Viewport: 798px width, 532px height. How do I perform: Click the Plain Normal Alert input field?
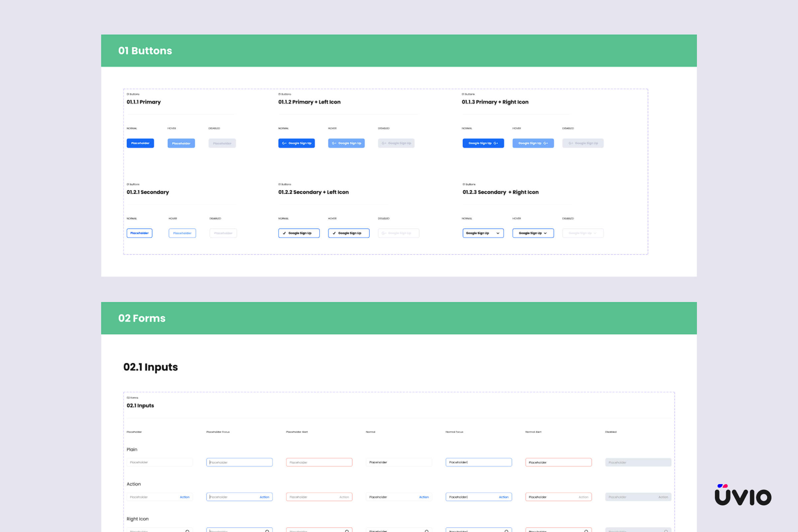coord(558,462)
